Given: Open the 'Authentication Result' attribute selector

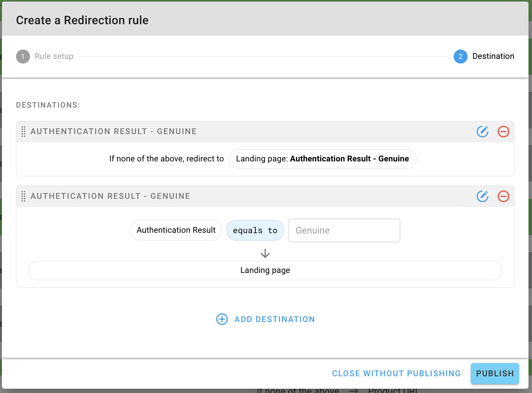Looking at the screenshot, I should coord(176,230).
